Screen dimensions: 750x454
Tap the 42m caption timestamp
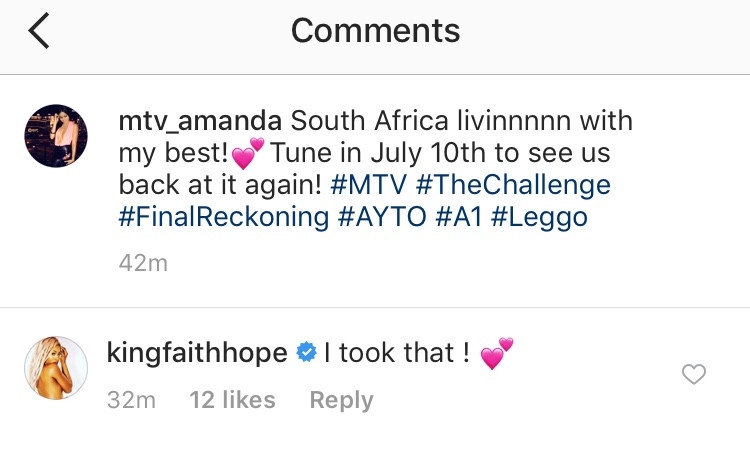(x=143, y=263)
